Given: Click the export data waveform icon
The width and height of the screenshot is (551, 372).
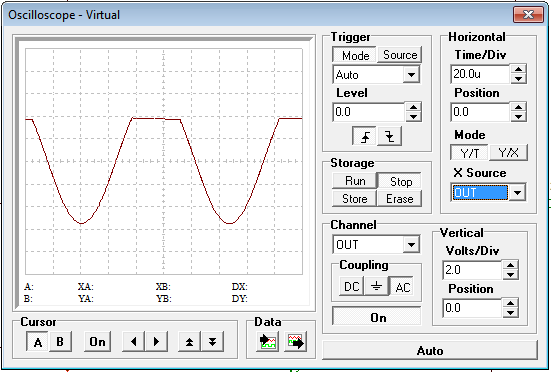Looking at the screenshot, I should pyautogui.click(x=296, y=341).
